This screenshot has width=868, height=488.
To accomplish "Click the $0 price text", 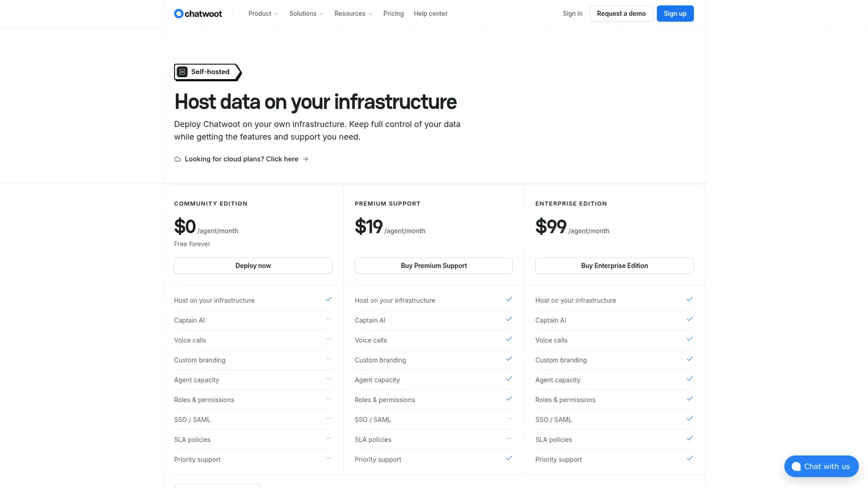I will [x=185, y=226].
